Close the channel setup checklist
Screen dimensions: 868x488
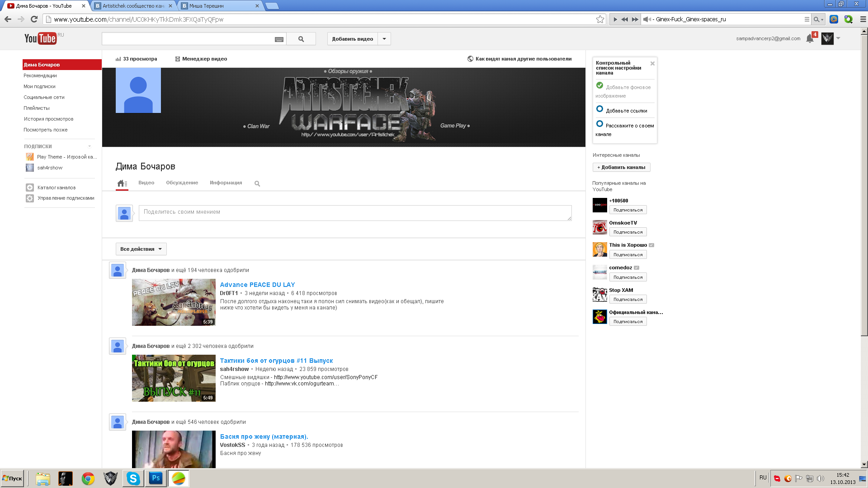(652, 63)
